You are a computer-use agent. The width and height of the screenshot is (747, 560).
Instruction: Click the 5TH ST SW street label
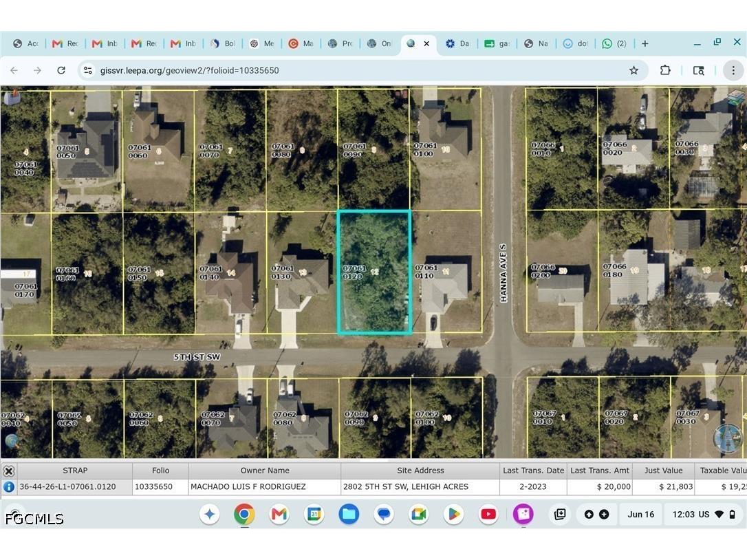(197, 357)
